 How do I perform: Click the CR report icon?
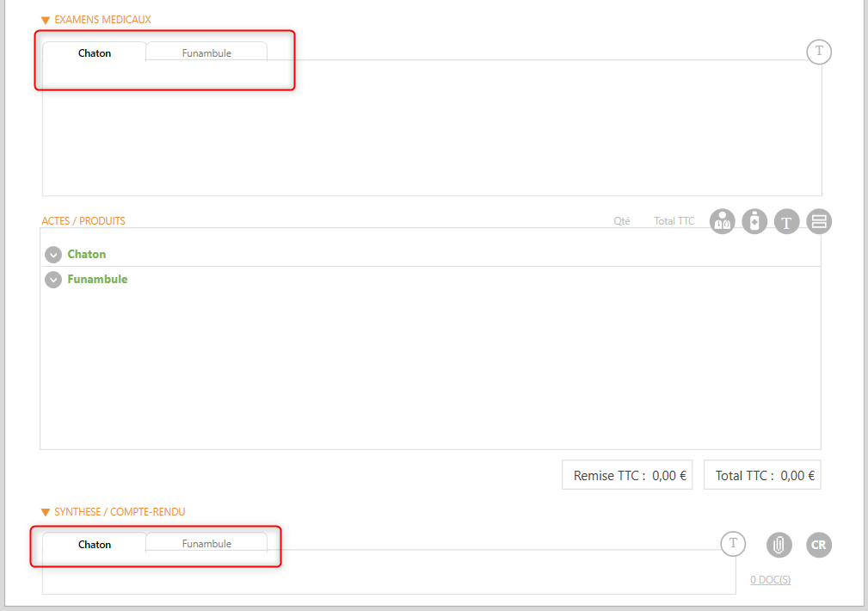point(819,545)
